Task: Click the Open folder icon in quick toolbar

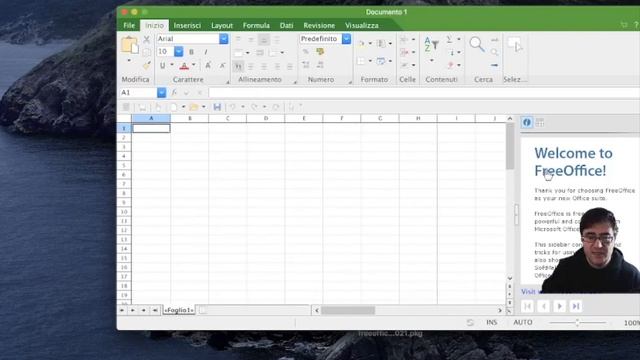Action: (193, 107)
